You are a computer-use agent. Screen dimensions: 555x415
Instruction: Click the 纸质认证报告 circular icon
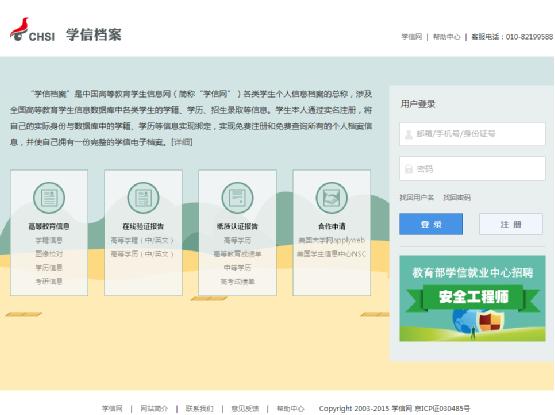click(237, 198)
